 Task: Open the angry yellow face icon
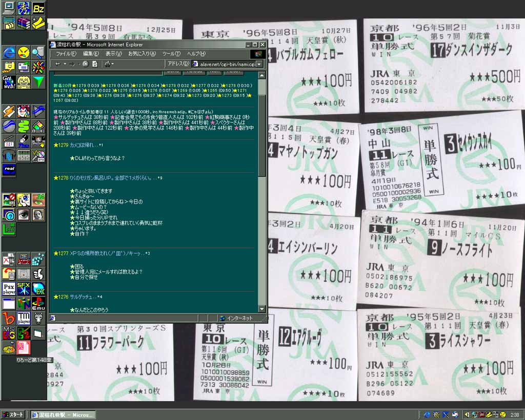coord(24,53)
